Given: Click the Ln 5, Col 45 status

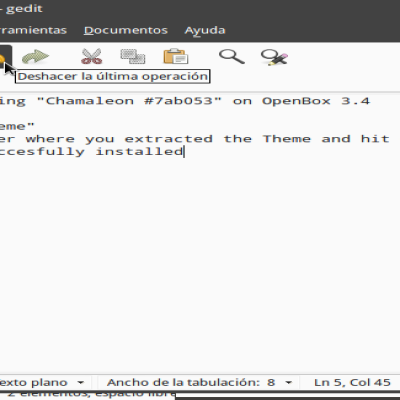Looking at the screenshot, I should (352, 382).
